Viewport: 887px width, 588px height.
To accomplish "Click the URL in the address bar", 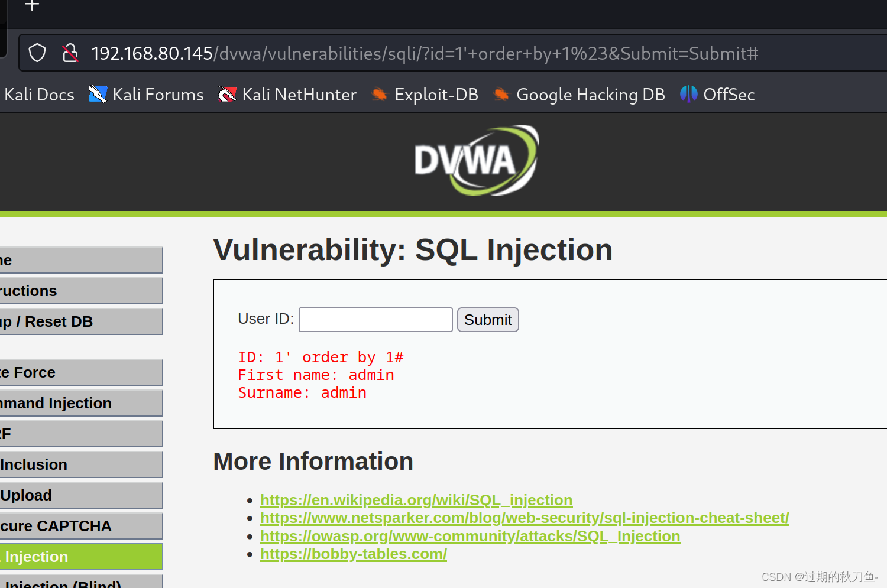I will click(x=425, y=54).
